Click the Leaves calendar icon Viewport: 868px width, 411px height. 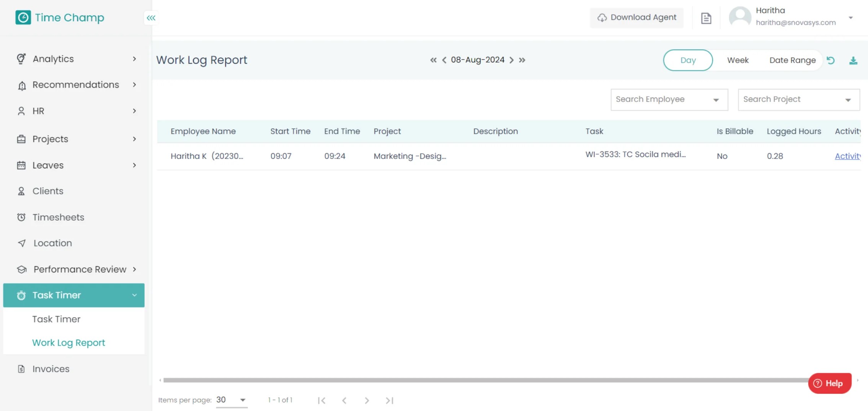(x=21, y=165)
